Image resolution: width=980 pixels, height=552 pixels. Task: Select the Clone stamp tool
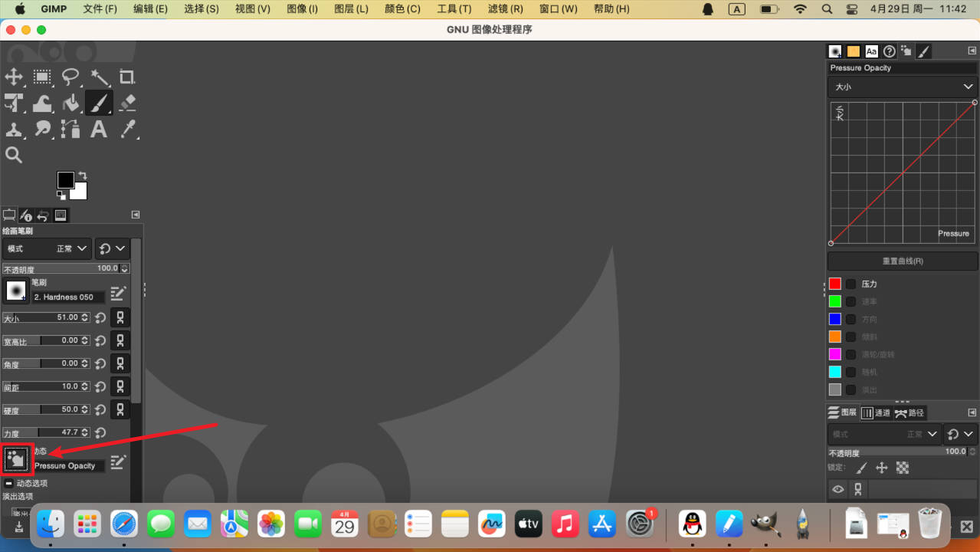point(14,129)
